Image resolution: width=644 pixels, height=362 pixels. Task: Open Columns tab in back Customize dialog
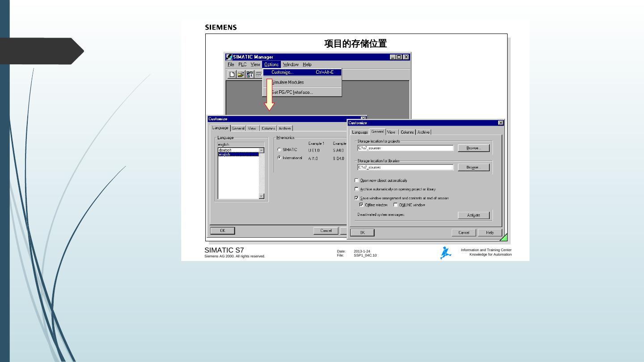coord(268,128)
